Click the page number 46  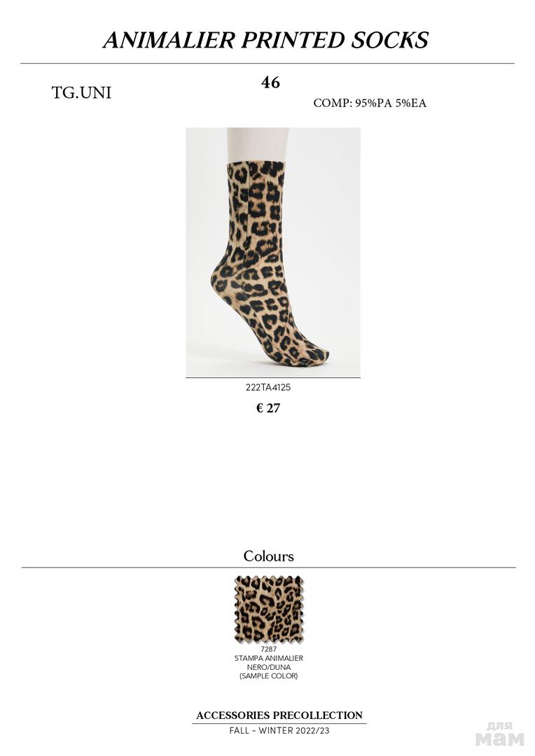pos(270,83)
